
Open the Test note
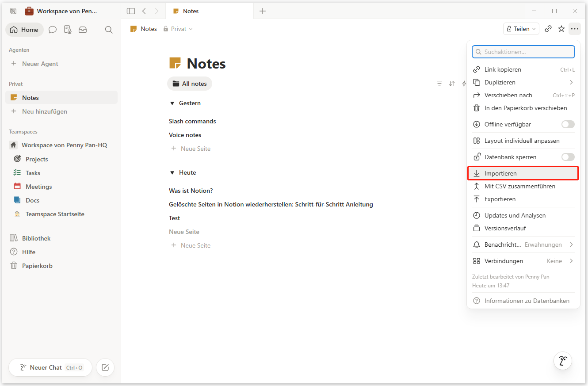click(x=175, y=218)
